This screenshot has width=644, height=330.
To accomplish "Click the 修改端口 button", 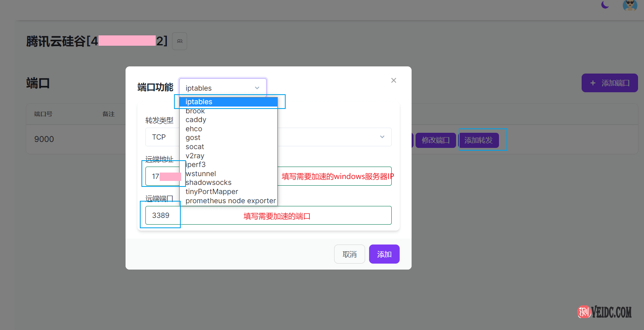I will click(x=435, y=140).
